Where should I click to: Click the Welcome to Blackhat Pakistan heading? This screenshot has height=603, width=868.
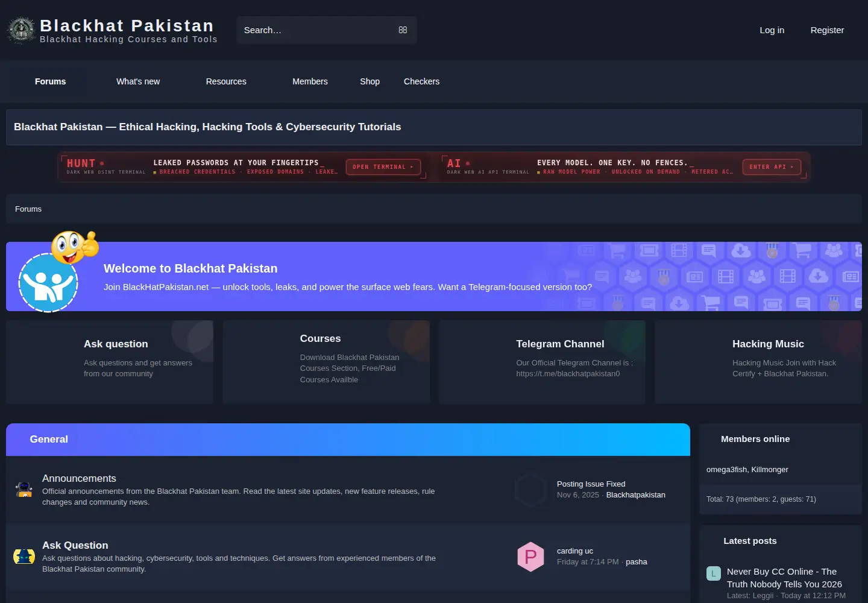click(x=190, y=268)
